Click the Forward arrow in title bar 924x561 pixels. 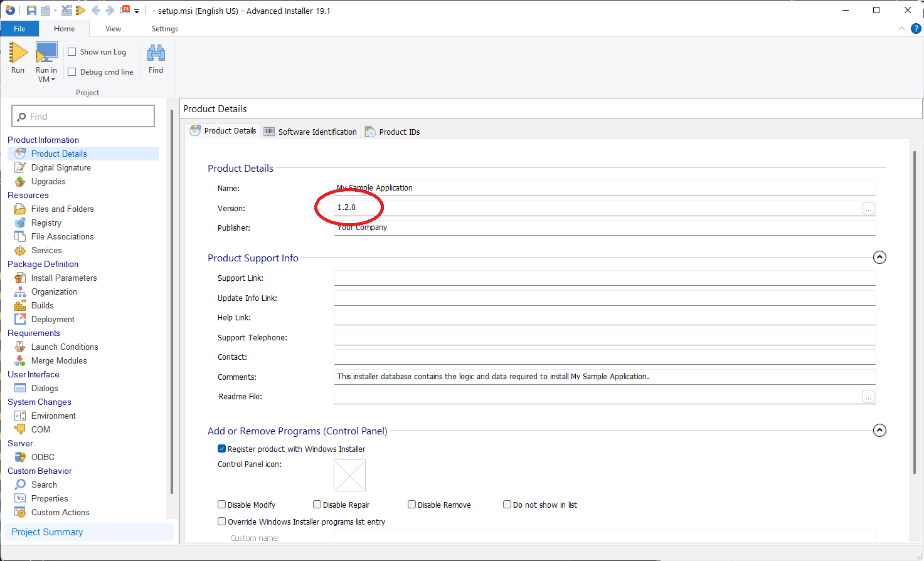pyautogui.click(x=110, y=11)
